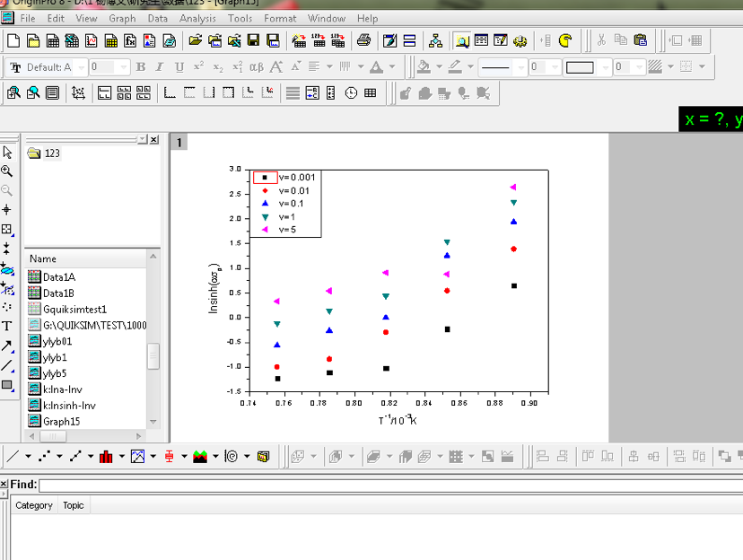Open Graph15 in project explorer list
Screen dimensions: 743x560
pos(61,421)
